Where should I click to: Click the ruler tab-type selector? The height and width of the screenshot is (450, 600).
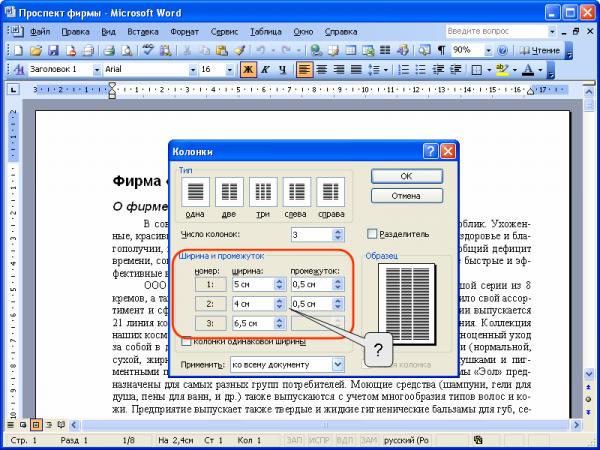(13, 90)
